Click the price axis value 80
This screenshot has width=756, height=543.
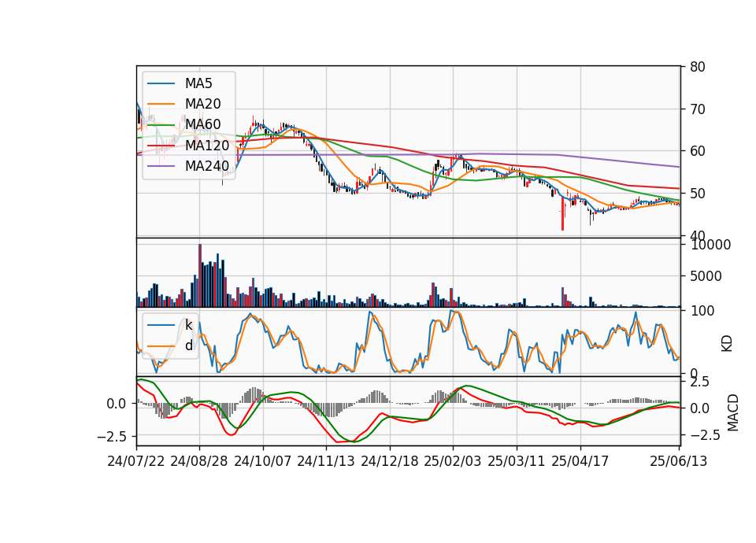coord(697,67)
